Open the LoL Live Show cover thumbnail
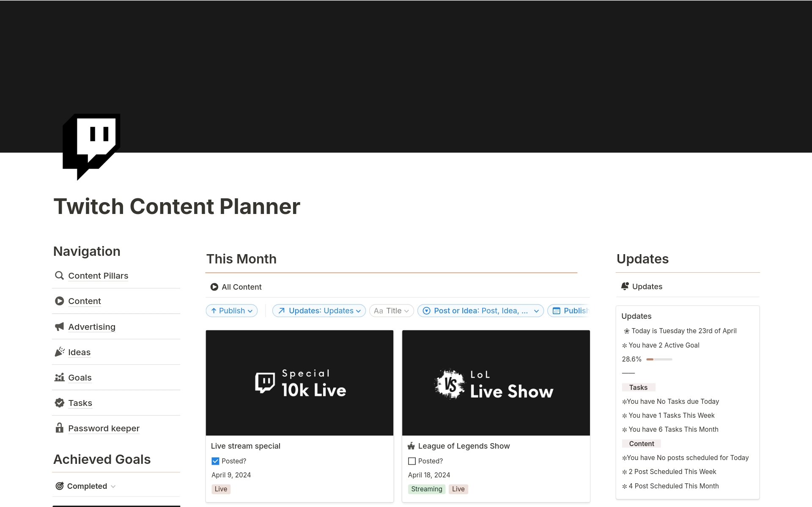This screenshot has width=812, height=507. pyautogui.click(x=496, y=383)
